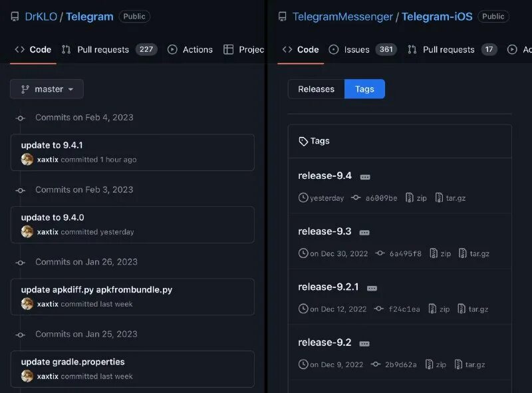
Task: Download tar.gz for release-9.3
Action: pos(474,253)
